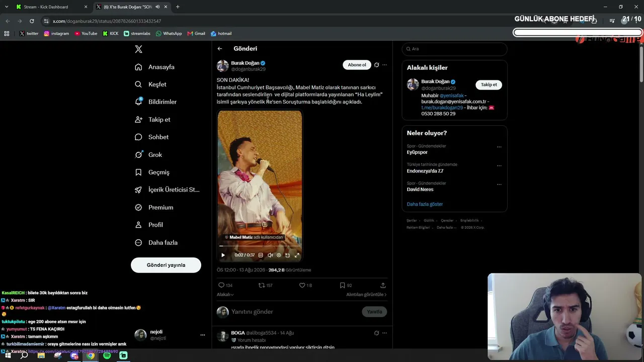The image size is (644, 362).
Task: Open video settings gear
Action: 279,255
